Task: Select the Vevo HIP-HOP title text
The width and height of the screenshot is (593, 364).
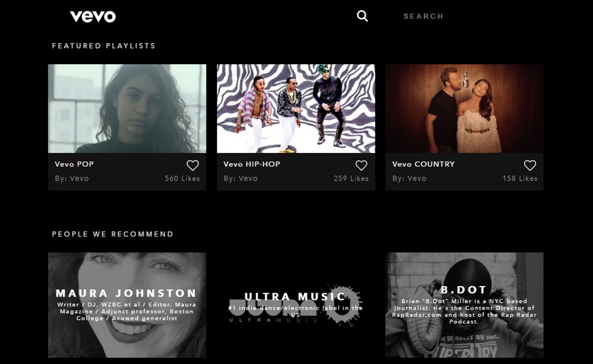Action: pyautogui.click(x=252, y=164)
